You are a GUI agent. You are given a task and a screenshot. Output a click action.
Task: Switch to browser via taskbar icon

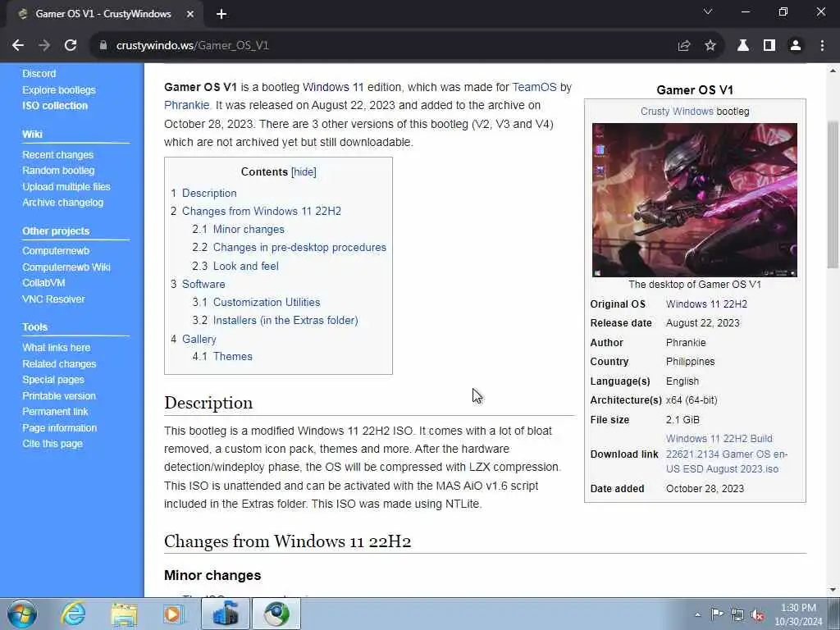pyautogui.click(x=276, y=614)
